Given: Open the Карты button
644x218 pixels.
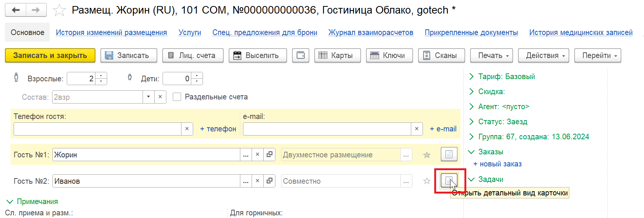Looking at the screenshot, I should click(x=338, y=55).
